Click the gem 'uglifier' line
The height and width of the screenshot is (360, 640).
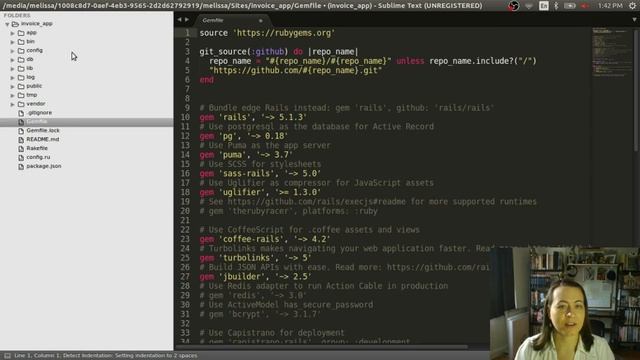(260, 193)
